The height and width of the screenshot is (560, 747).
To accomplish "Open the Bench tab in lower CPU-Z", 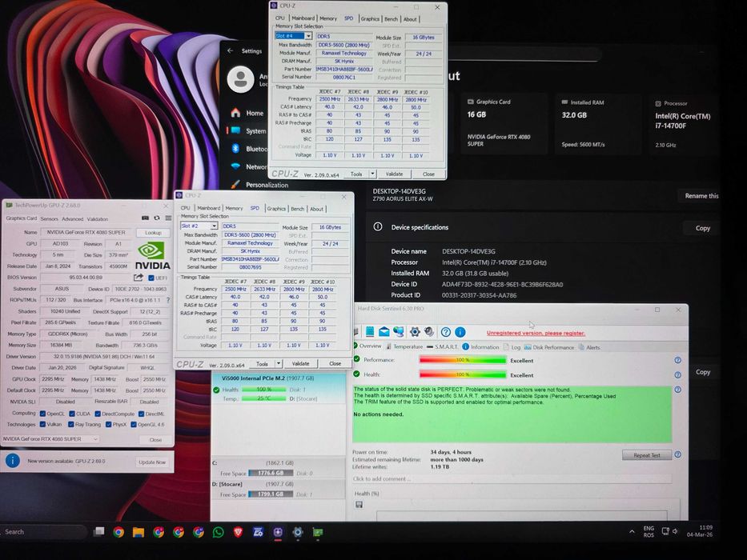I will [297, 209].
